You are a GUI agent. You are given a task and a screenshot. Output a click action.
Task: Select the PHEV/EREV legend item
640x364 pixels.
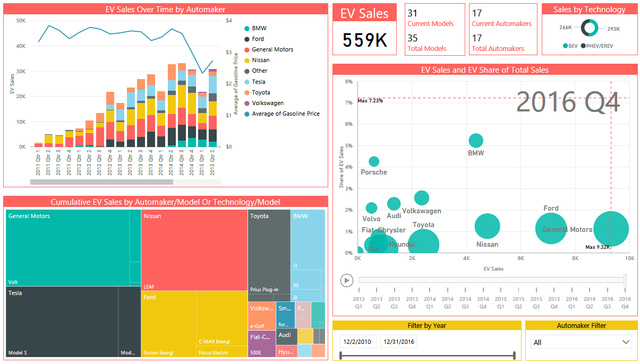(597, 46)
